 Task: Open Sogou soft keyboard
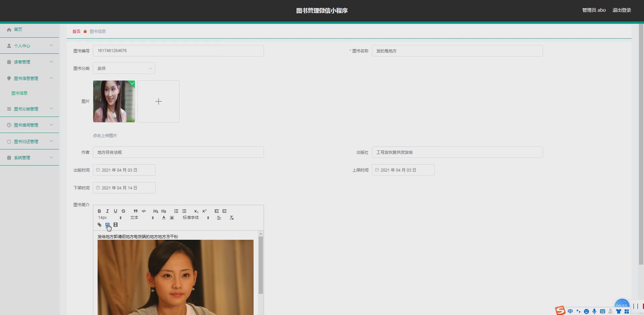coord(602,311)
